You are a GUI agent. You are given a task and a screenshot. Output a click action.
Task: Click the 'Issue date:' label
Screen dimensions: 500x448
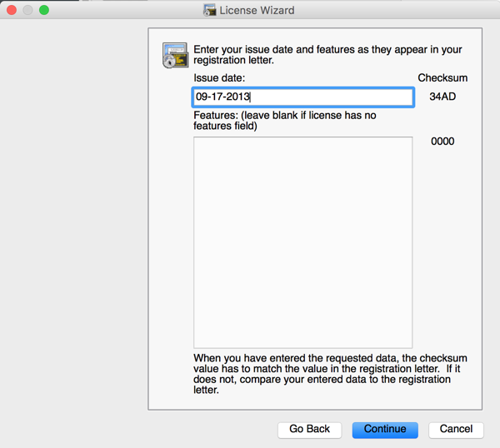pos(219,77)
